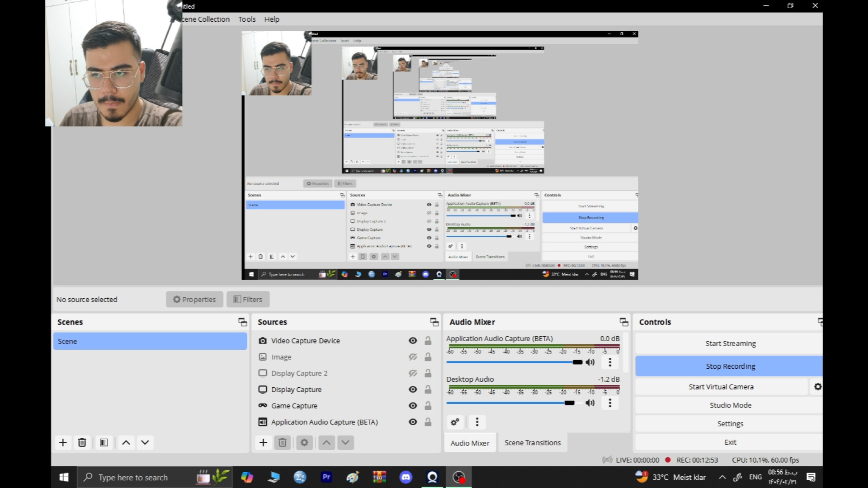Open the Tools menu

[247, 19]
